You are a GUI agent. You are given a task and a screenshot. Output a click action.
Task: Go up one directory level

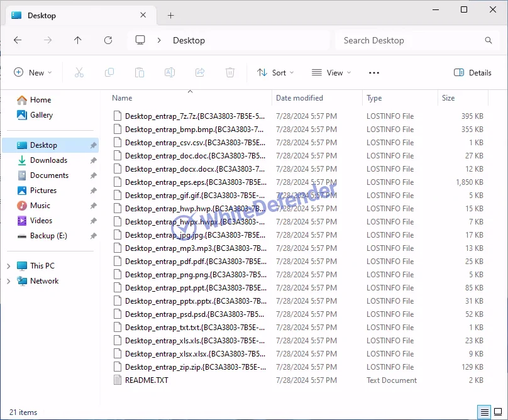(x=78, y=40)
